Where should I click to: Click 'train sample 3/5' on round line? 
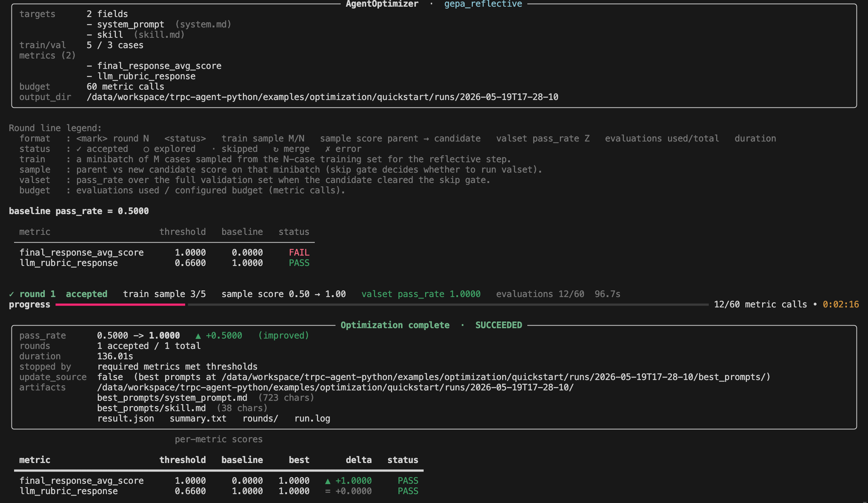point(164,294)
